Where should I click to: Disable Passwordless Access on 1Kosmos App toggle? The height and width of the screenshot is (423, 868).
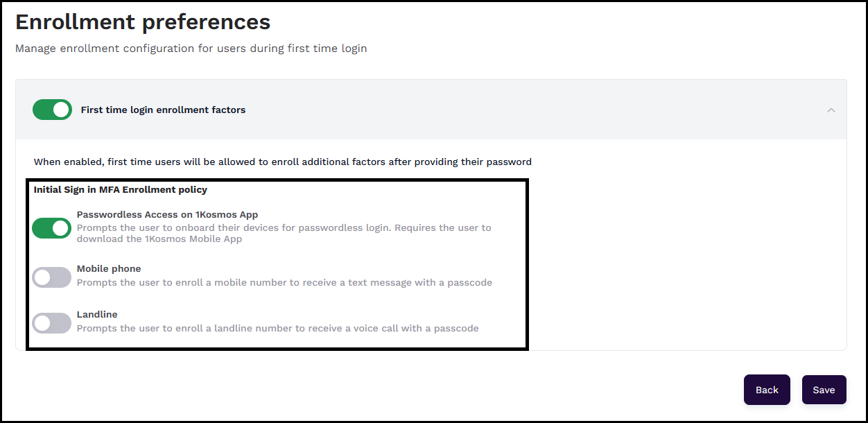coord(52,228)
